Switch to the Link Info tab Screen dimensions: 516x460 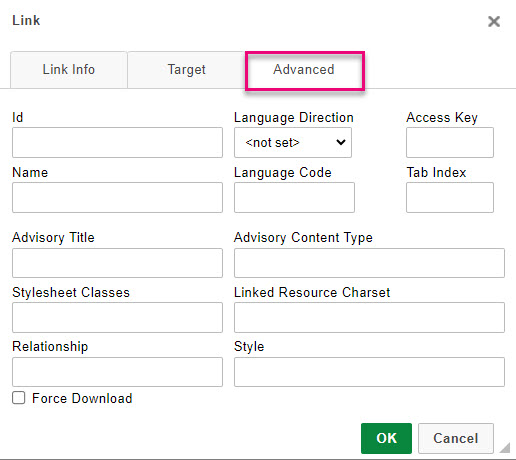click(69, 69)
